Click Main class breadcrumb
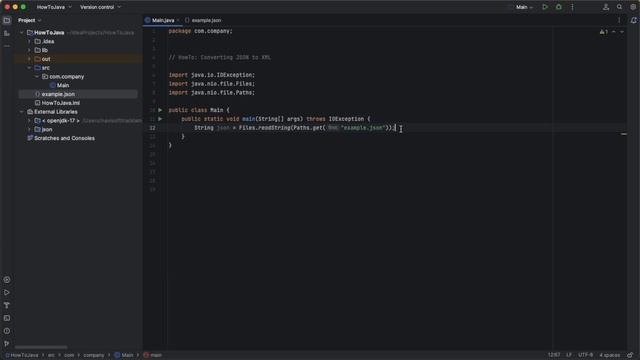 124,355
